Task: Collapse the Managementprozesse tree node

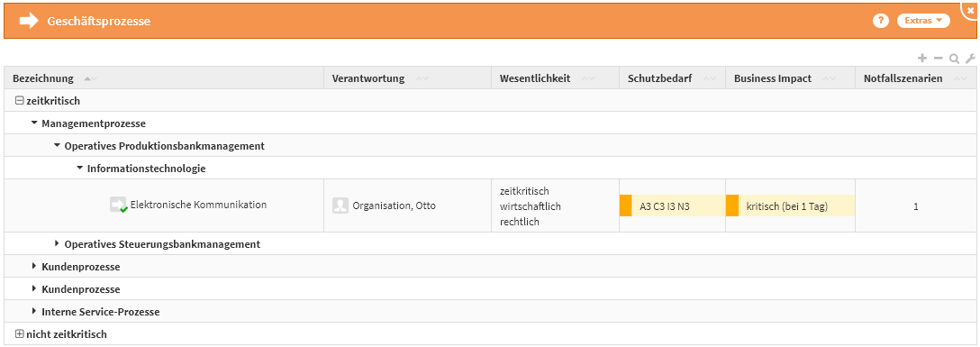Action: point(34,123)
